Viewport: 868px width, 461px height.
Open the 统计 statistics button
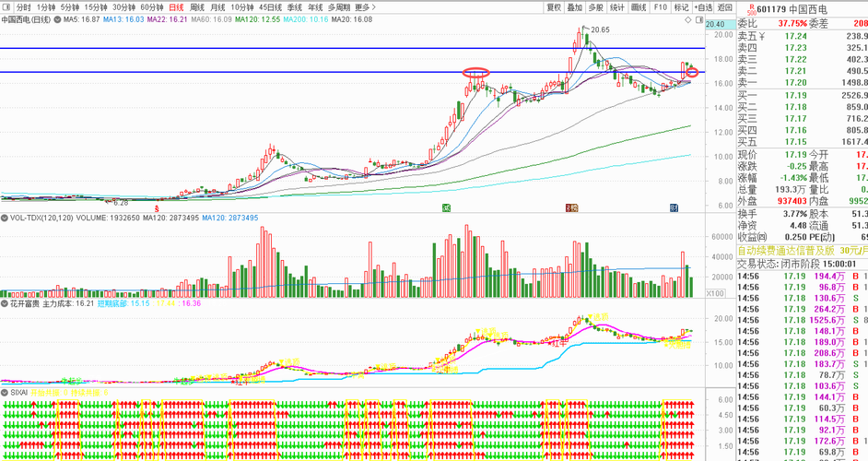[x=616, y=7]
